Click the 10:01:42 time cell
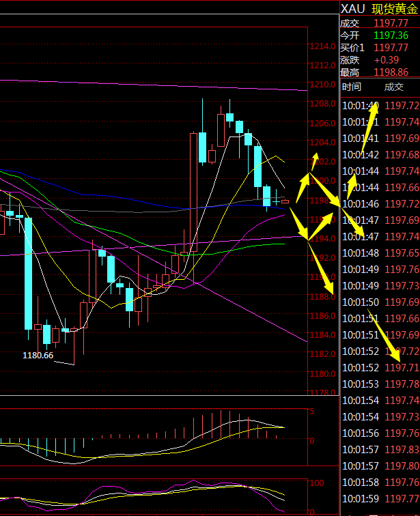The width and height of the screenshot is (420, 516). tap(361, 154)
